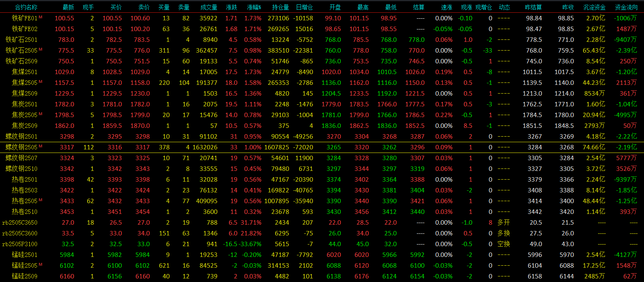This screenshot has width=644, height=282.
Task: Click the 资金流向 column header
Action: click(626, 7)
